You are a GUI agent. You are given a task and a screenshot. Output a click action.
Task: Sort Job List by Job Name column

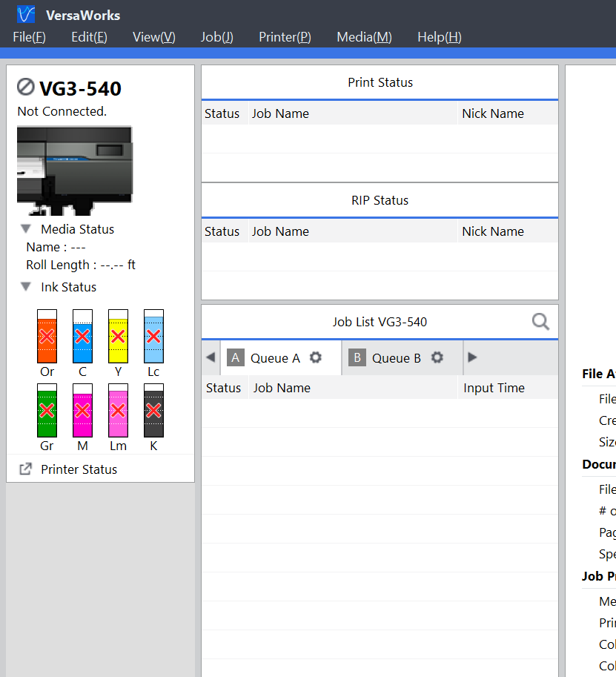tap(353, 388)
